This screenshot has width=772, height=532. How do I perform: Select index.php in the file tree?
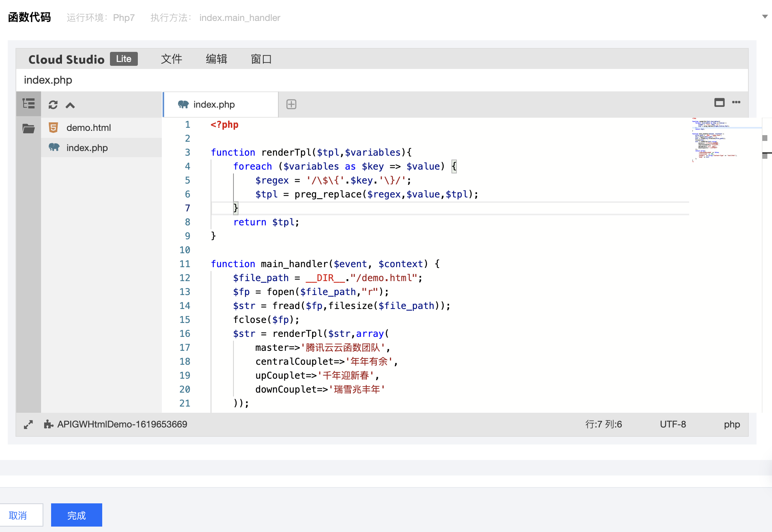tap(87, 148)
